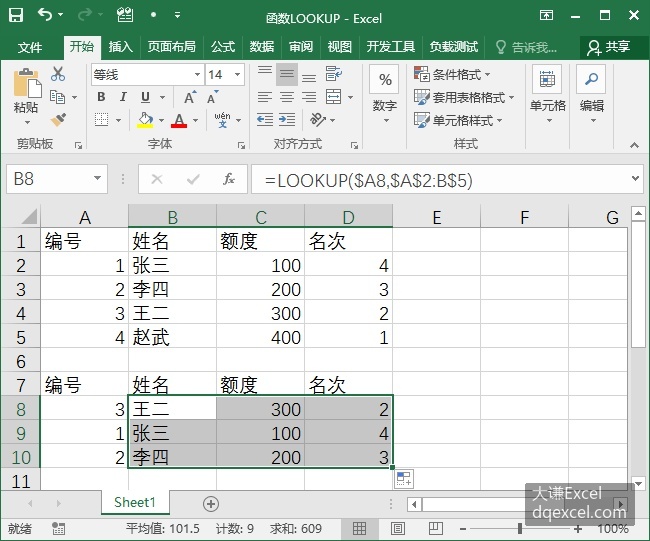Open the Name Box B8 dropdown
The height and width of the screenshot is (541, 650).
click(x=97, y=179)
